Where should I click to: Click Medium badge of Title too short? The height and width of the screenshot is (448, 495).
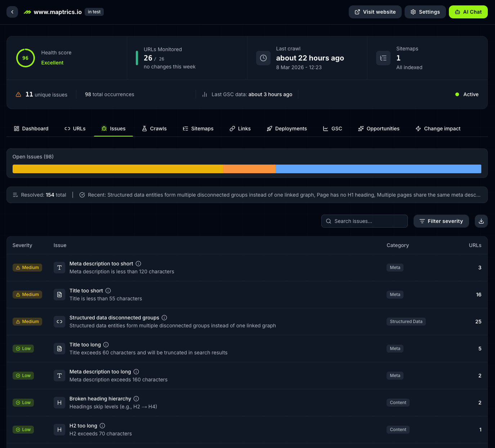tap(27, 295)
